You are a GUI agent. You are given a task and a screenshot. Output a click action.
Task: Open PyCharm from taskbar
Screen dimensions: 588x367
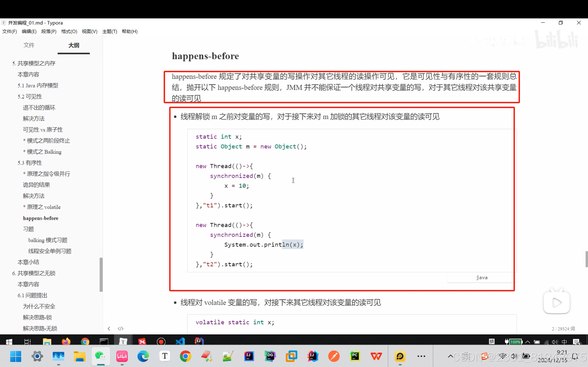[355, 356]
